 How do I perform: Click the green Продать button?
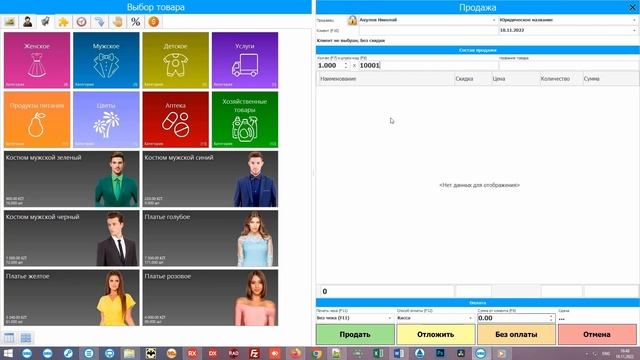[x=355, y=335]
